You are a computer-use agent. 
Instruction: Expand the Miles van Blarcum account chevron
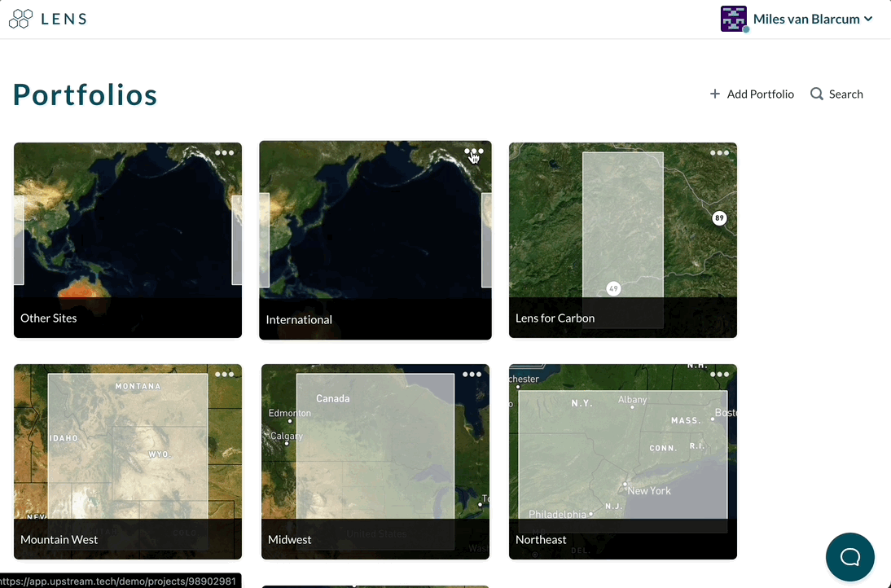coord(868,20)
